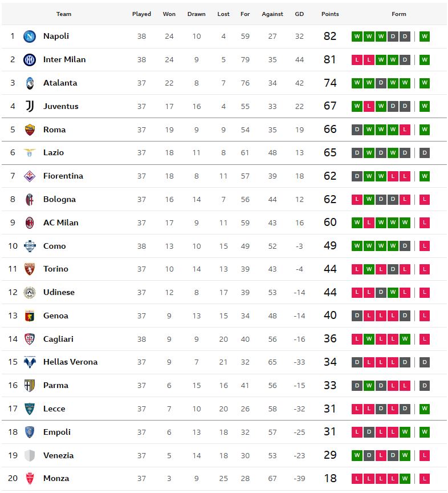Open the Bologna team page
Image resolution: width=448 pixels, height=493 pixels.
(x=59, y=199)
